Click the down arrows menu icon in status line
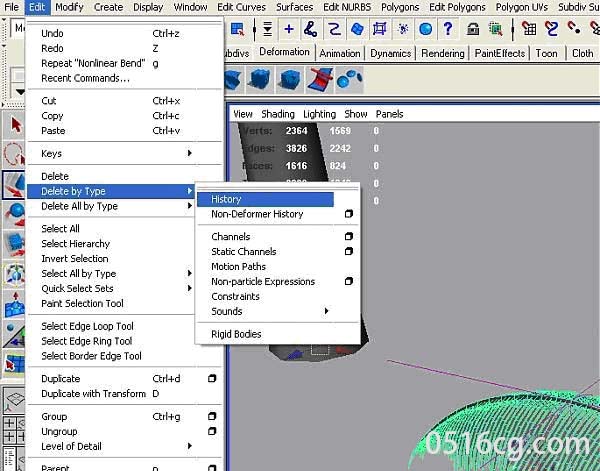Image resolution: width=600 pixels, height=471 pixels. (267, 29)
